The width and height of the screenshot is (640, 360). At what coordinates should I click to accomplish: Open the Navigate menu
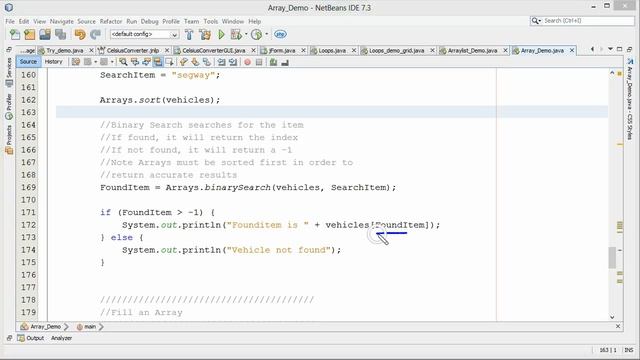point(62,21)
